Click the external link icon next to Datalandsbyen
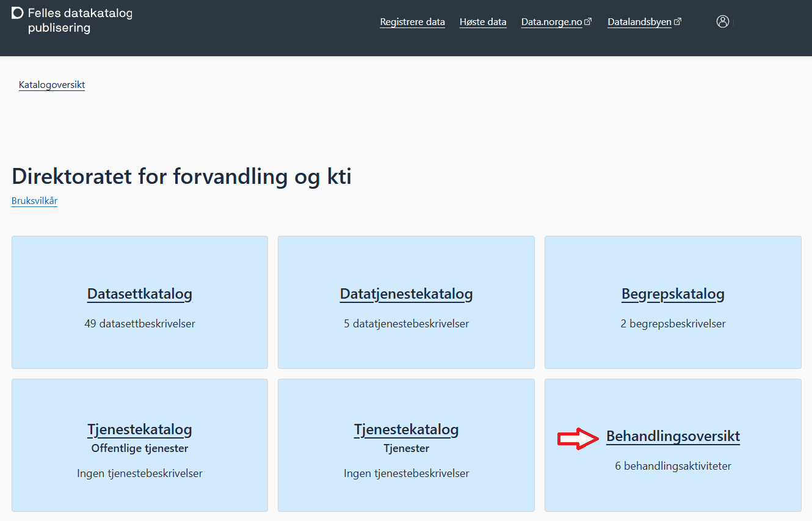The image size is (812, 521). click(x=678, y=21)
